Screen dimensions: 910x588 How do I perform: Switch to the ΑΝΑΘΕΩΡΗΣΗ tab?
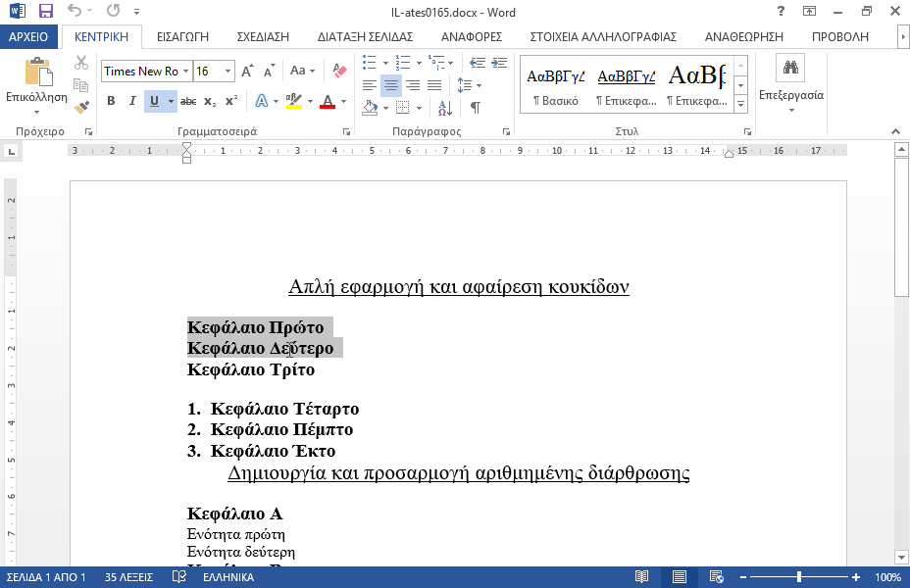(744, 36)
